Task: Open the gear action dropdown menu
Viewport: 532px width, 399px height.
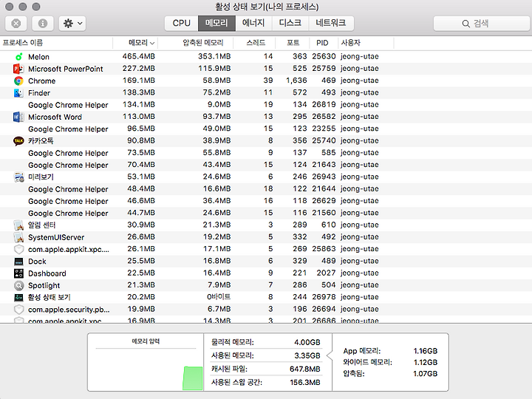Action: [72, 24]
